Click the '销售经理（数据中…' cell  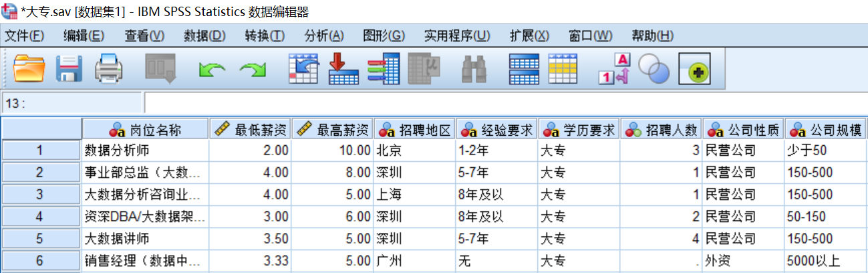click(x=146, y=261)
